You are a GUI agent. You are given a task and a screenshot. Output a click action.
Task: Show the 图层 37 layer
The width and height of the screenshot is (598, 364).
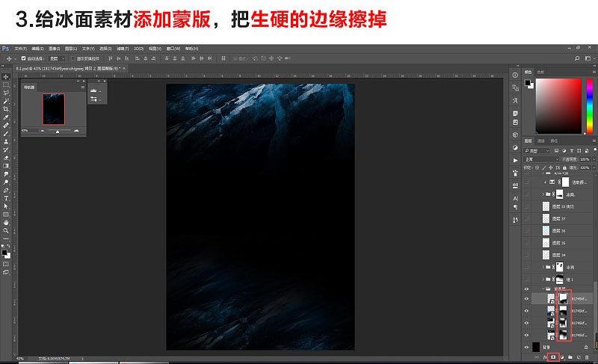[x=527, y=218]
